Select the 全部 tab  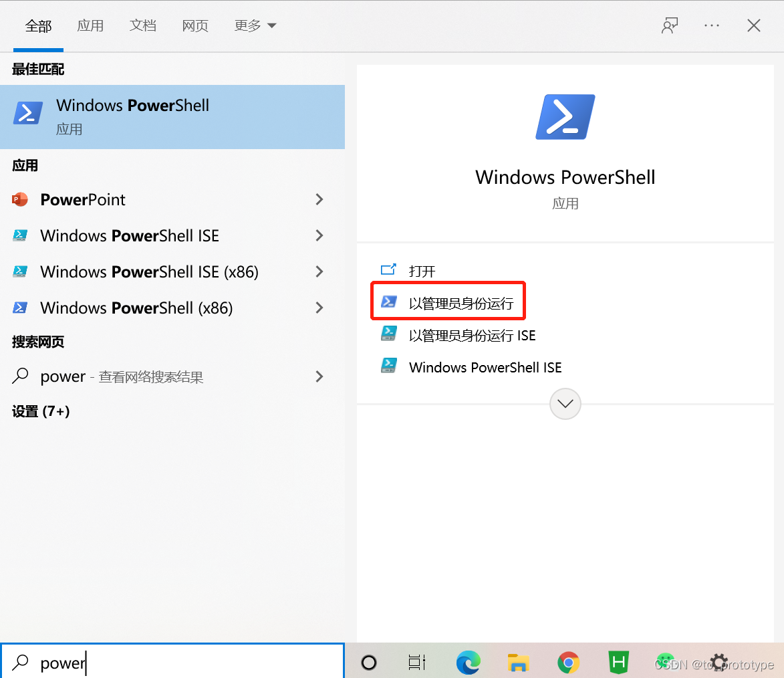pyautogui.click(x=39, y=26)
